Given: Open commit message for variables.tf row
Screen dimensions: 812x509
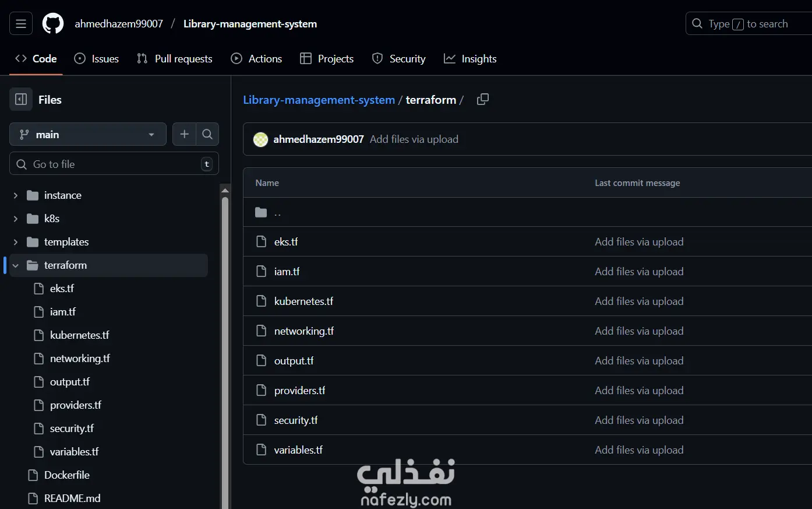Looking at the screenshot, I should point(639,450).
